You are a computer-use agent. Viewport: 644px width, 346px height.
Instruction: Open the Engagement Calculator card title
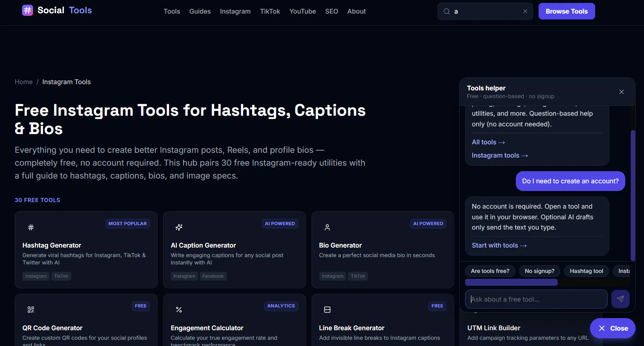pos(207,328)
